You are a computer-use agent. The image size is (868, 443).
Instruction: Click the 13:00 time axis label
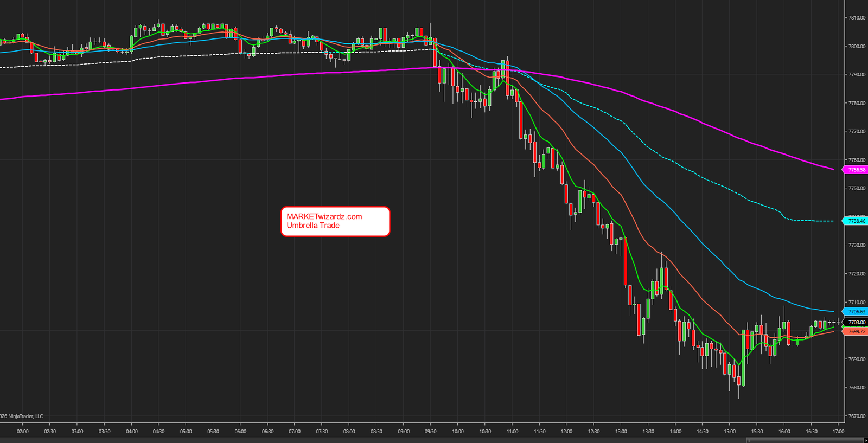(621, 432)
